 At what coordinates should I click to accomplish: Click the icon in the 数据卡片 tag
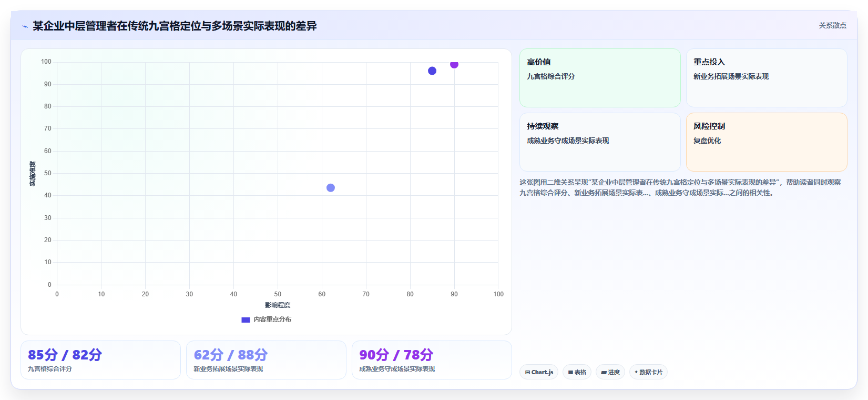[636, 372]
